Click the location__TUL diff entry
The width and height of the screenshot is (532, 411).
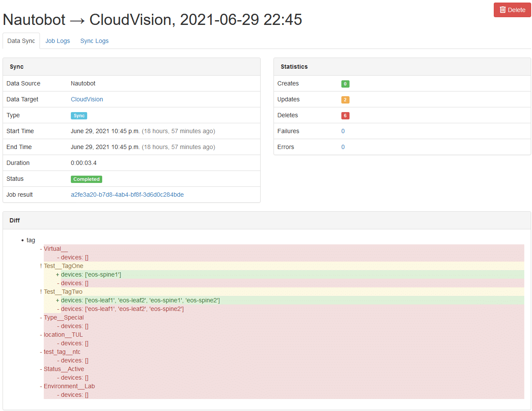click(x=63, y=335)
